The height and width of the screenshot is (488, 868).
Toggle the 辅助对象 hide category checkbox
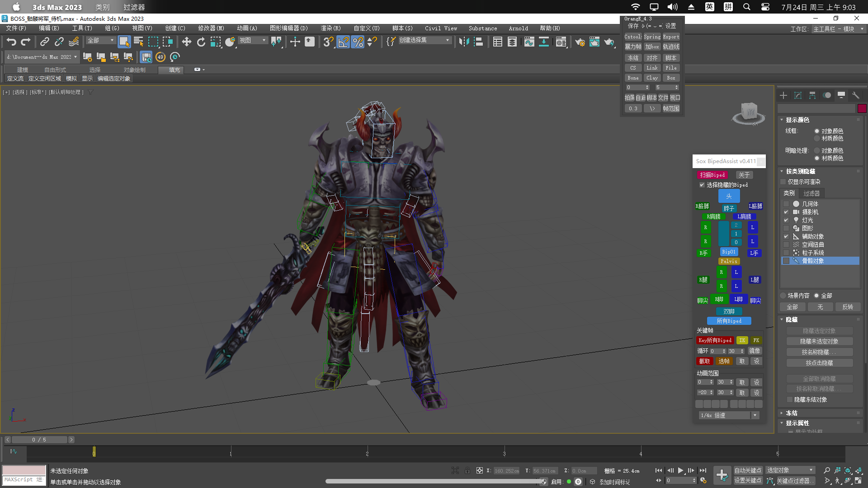pos(786,236)
